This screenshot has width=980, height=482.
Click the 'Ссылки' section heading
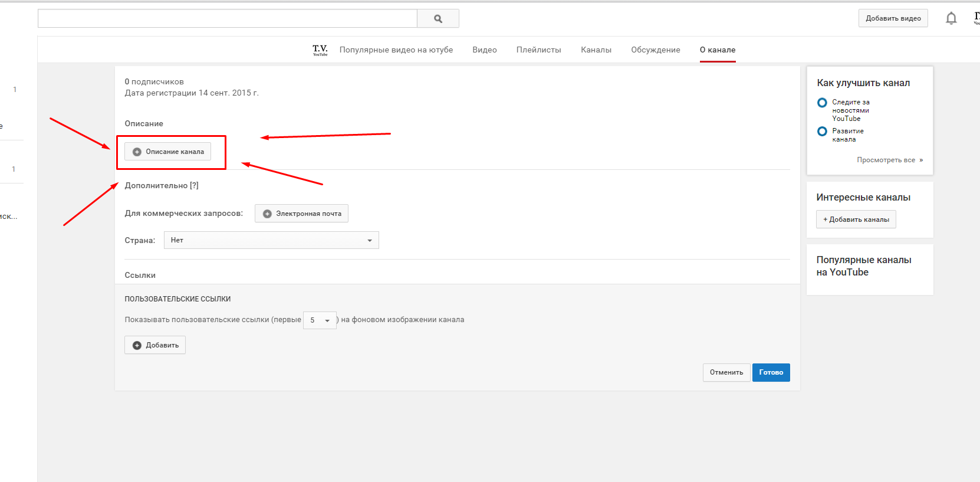[x=140, y=276]
